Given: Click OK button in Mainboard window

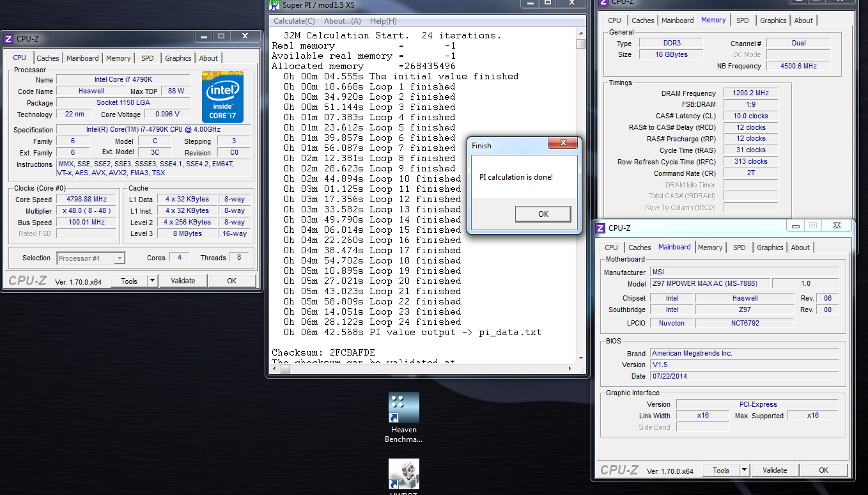Looking at the screenshot, I should 824,470.
